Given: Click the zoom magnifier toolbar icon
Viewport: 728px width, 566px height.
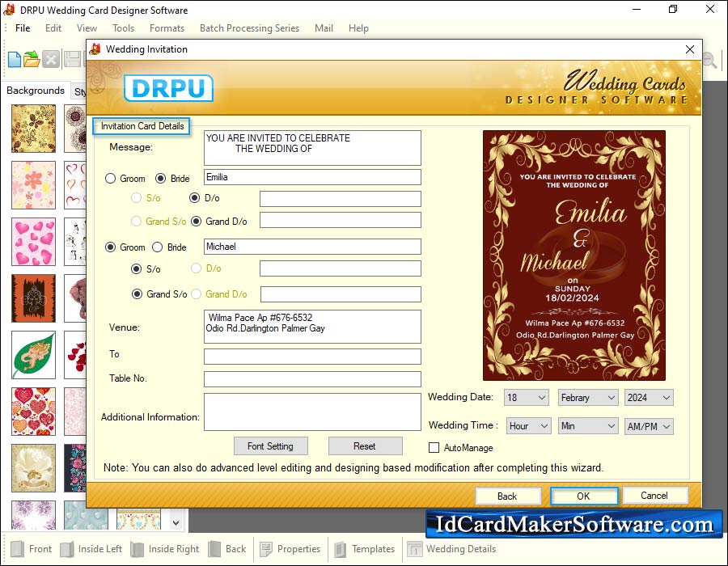Looking at the screenshot, I should click(709, 60).
